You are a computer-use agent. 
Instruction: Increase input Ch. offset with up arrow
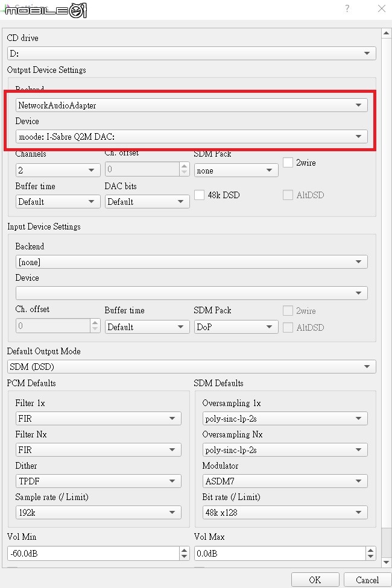pos(95,322)
